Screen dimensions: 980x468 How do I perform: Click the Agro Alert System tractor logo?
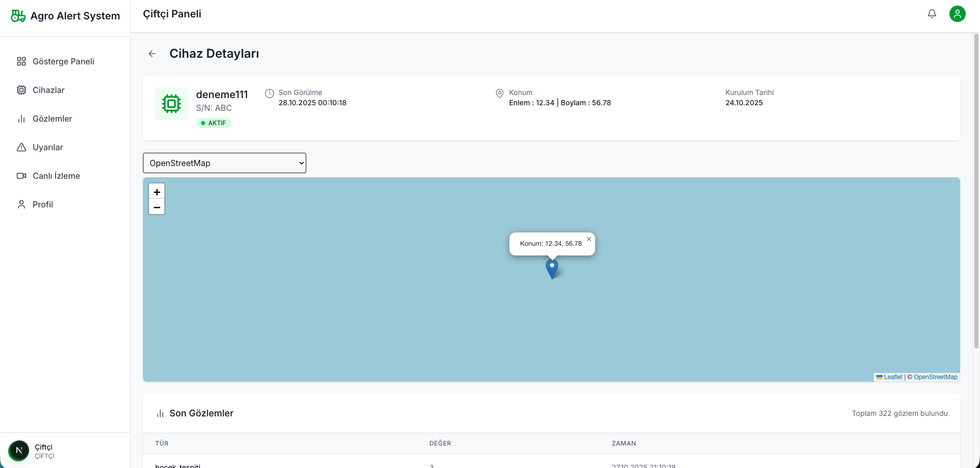[x=18, y=16]
